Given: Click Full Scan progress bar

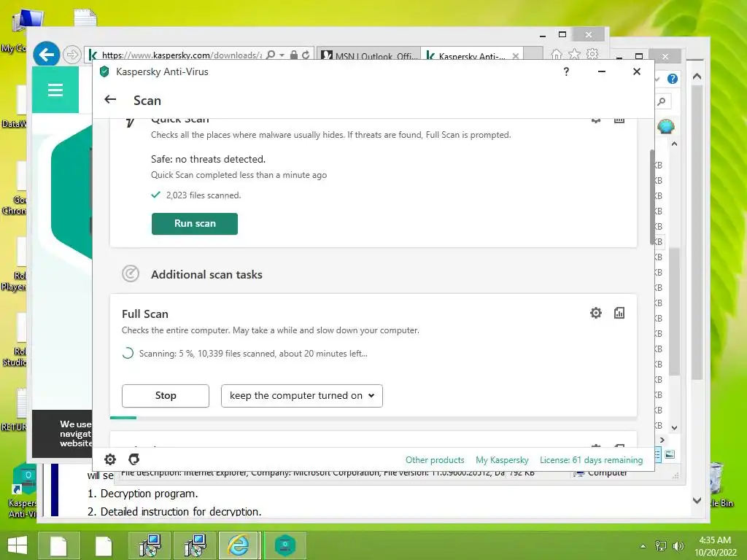Looking at the screenshot, I should click(373, 418).
